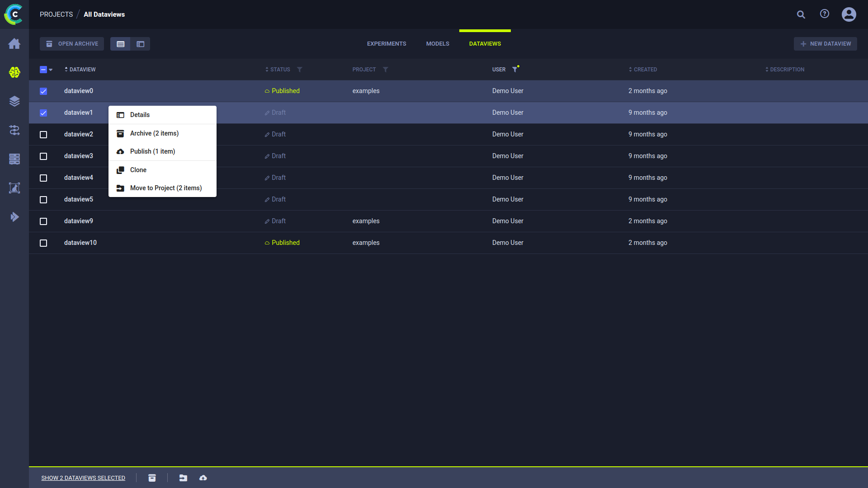
Task: Open the User column filter
Action: [x=514, y=70]
